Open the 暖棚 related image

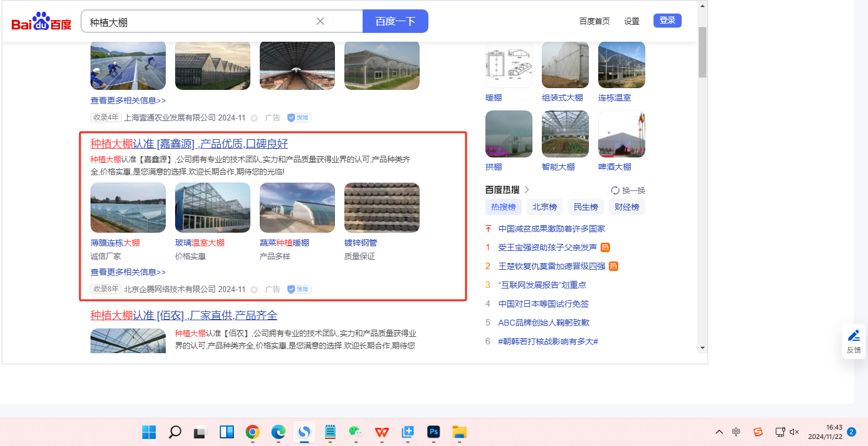pos(509,65)
